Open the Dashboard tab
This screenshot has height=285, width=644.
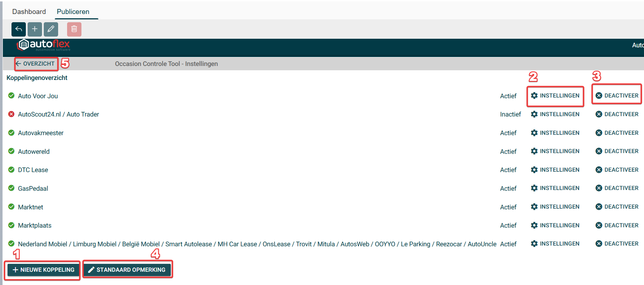[x=29, y=11]
